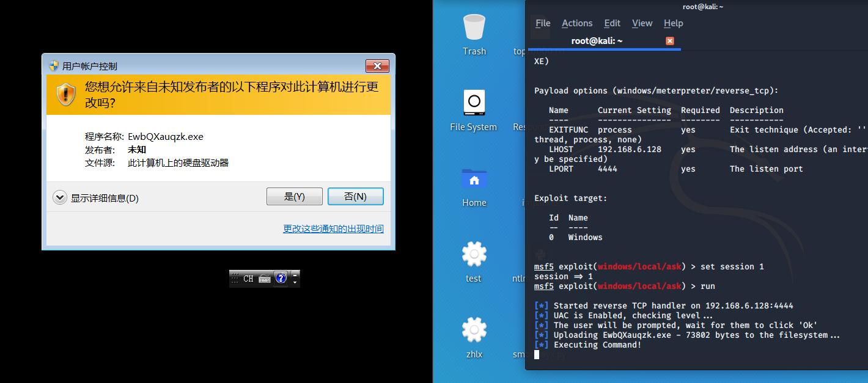Click the 4444 LPORT value

608,169
